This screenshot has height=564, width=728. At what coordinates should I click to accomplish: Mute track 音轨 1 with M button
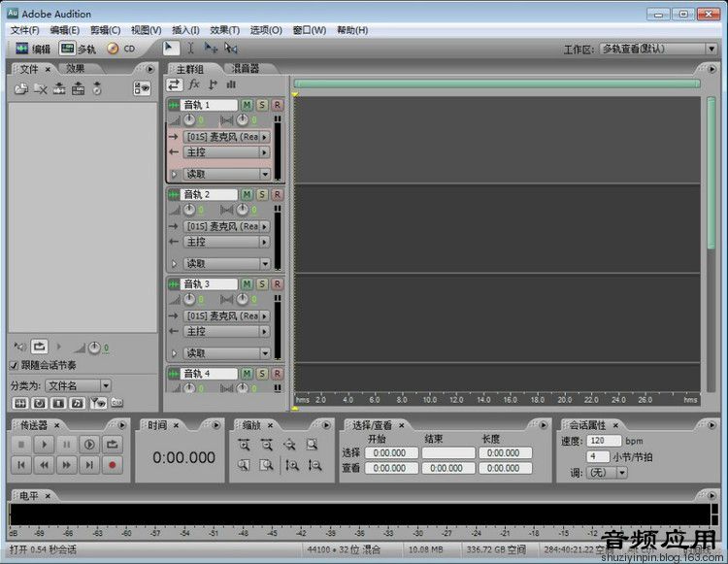coord(247,105)
